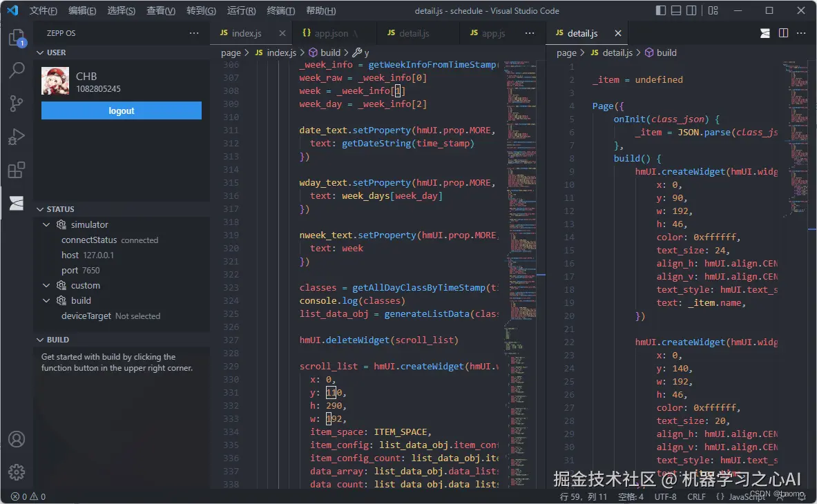The width and height of the screenshot is (817, 504).
Task: Open the Search view in activity bar
Action: (17, 70)
